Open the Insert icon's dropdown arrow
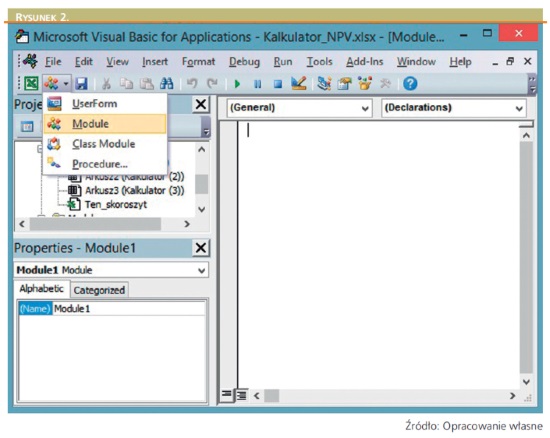Viewport: 550px width, 438px height. (x=66, y=84)
